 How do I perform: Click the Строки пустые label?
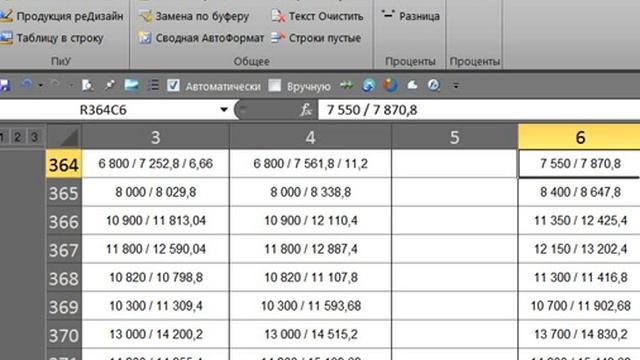point(325,38)
